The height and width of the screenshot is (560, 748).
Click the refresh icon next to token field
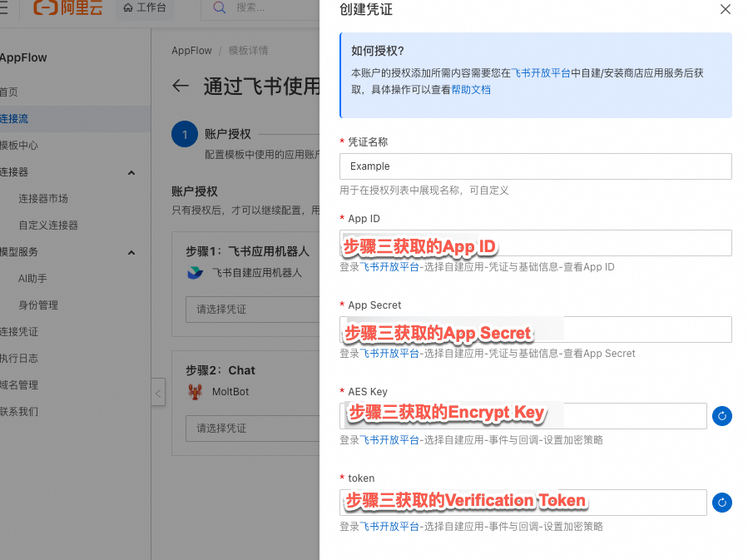(721, 503)
